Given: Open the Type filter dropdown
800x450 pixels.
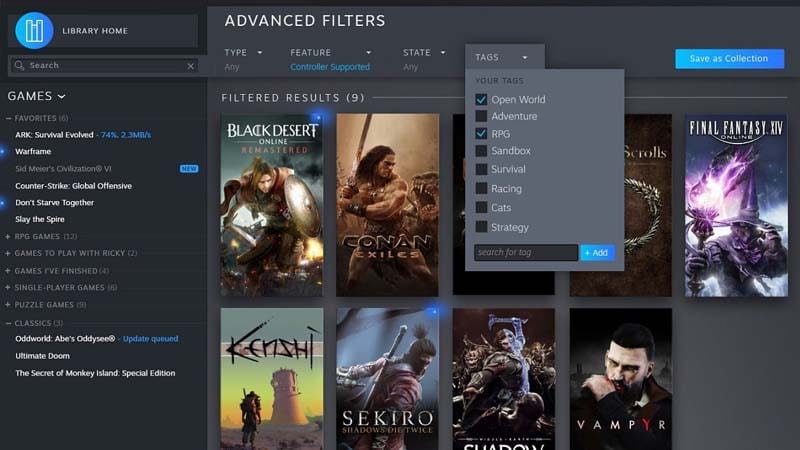Looking at the screenshot, I should point(243,52).
